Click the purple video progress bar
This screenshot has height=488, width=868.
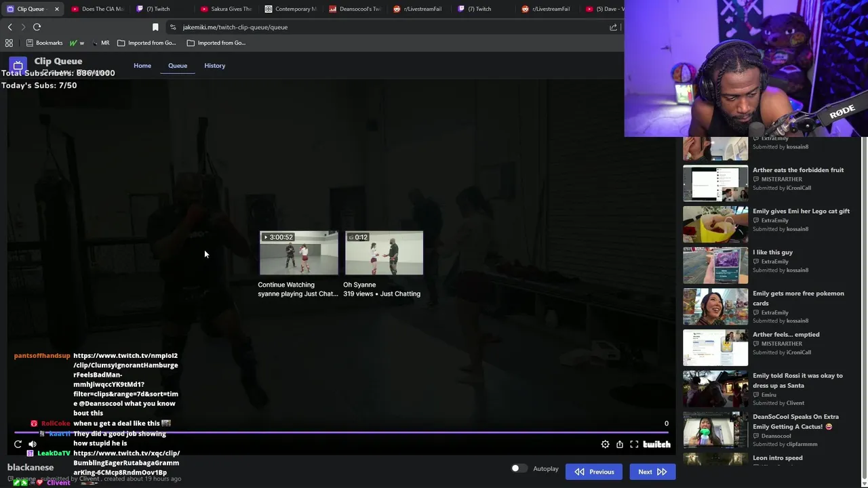(342, 432)
